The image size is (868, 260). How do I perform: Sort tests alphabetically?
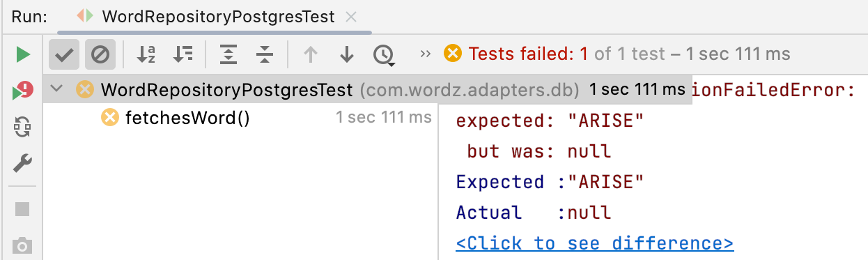pyautogui.click(x=146, y=54)
